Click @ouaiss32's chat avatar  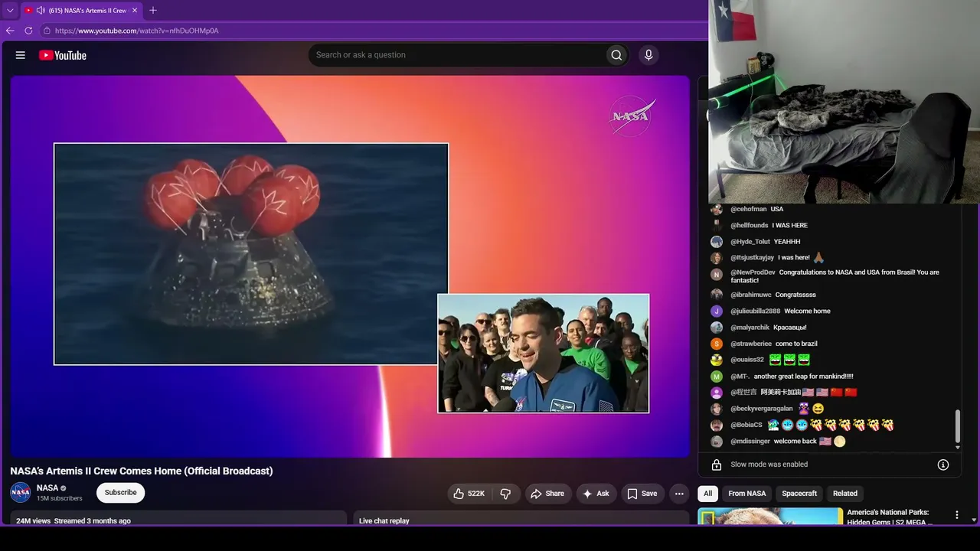pos(717,360)
